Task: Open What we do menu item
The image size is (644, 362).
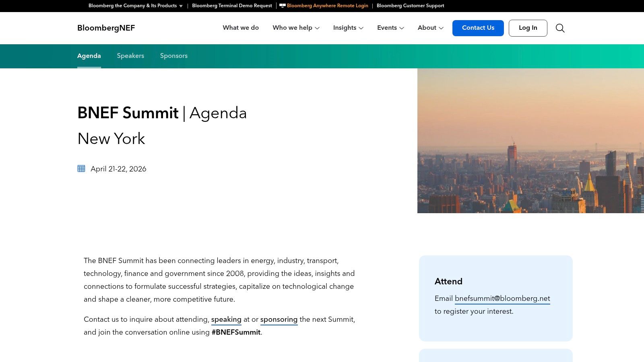Action: tap(241, 28)
